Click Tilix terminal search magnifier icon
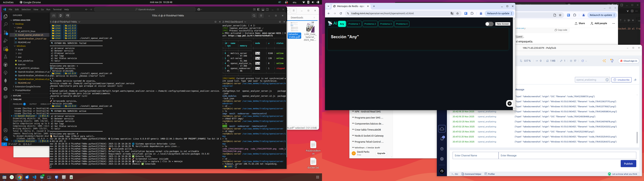Viewport: 644px width, 181px height. (254, 15)
